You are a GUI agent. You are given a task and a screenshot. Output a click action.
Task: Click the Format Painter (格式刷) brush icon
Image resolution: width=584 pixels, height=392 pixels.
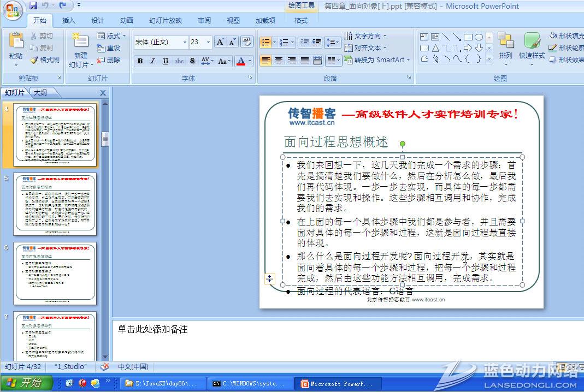(x=34, y=60)
